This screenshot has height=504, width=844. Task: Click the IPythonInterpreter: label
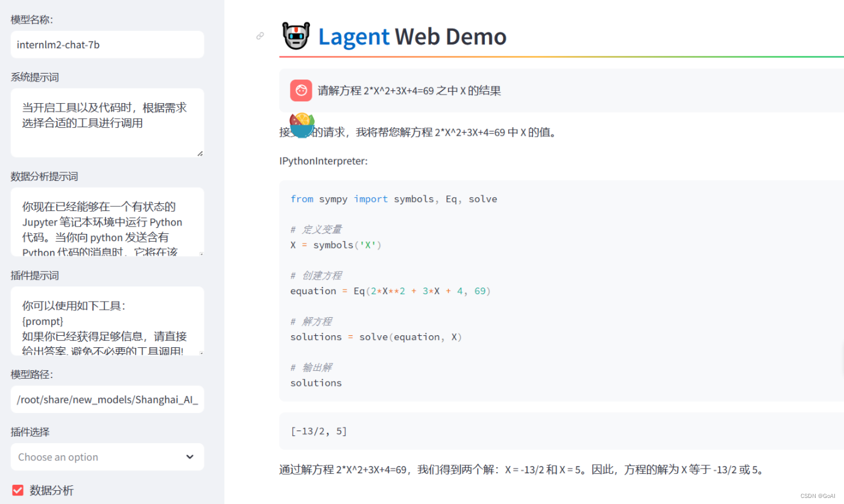click(324, 161)
